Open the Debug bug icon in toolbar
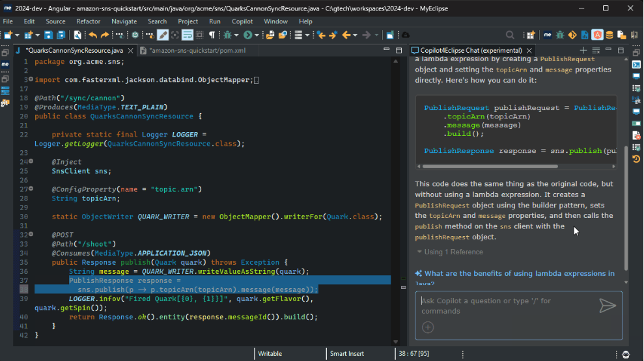The height and width of the screenshot is (361, 644). click(227, 35)
